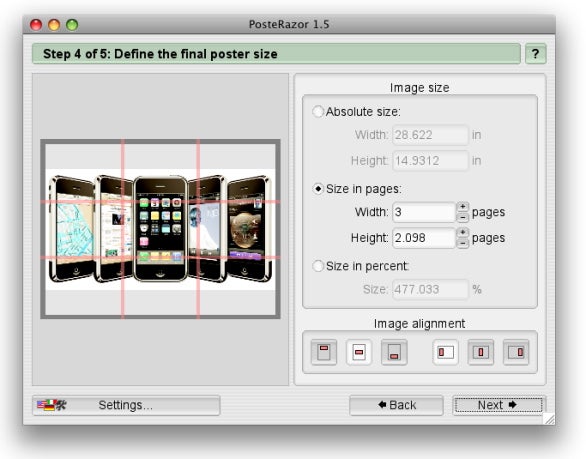Increase the pages Width with plus stepper
The width and height of the screenshot is (586, 459).
pyautogui.click(x=463, y=207)
